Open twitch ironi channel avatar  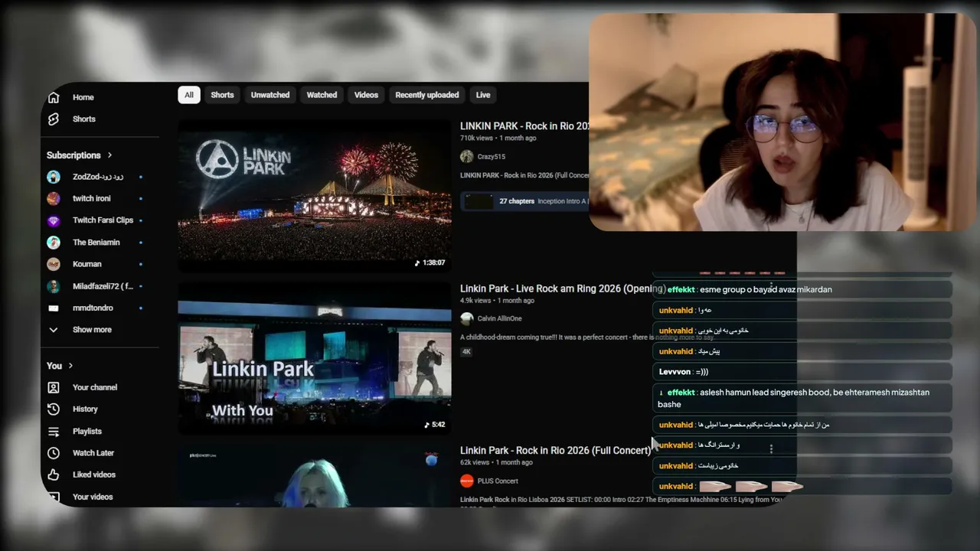(x=54, y=198)
